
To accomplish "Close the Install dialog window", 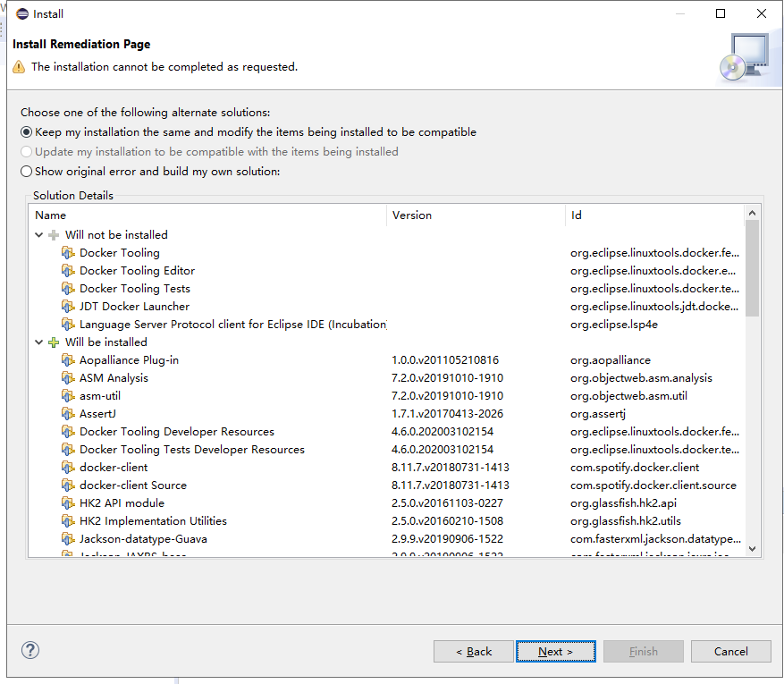I will 762,13.
